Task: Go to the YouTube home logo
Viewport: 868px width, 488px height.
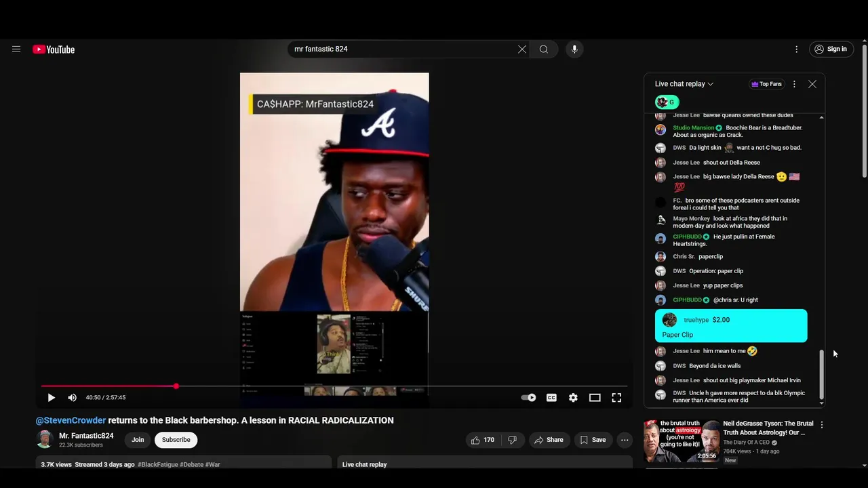Action: [54, 49]
